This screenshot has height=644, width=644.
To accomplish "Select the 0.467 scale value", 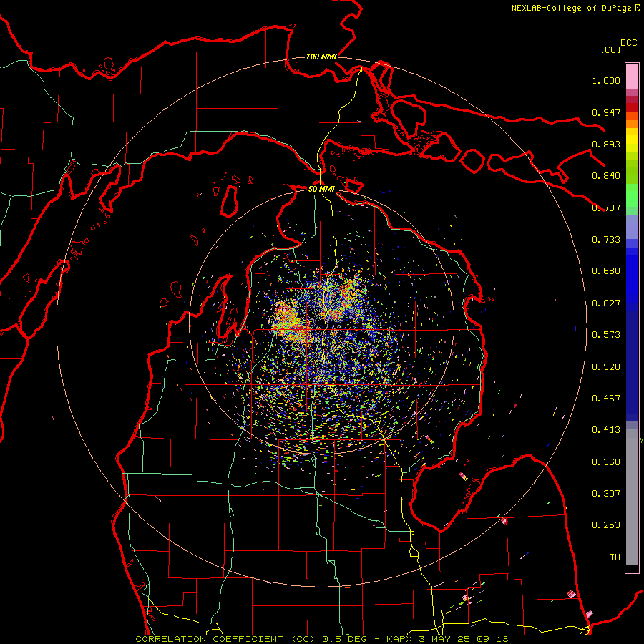I will click(x=606, y=399).
